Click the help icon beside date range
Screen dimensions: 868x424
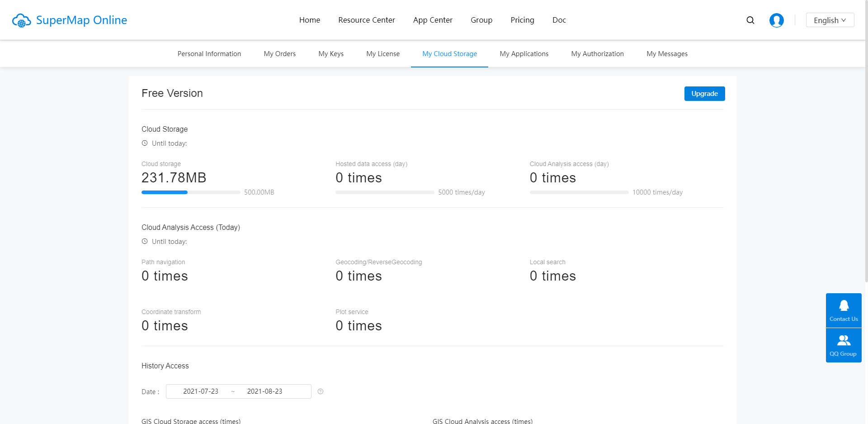pos(321,391)
